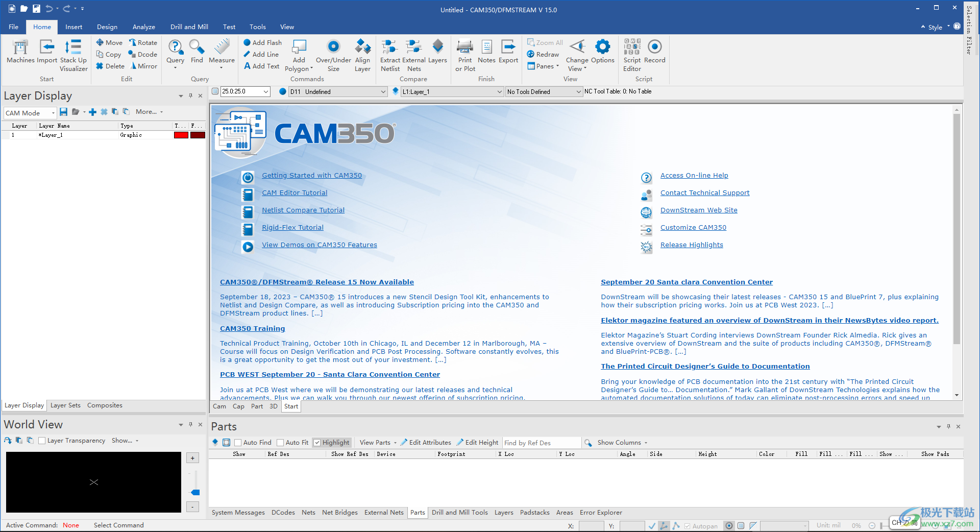Open the Find tool

pyautogui.click(x=197, y=52)
